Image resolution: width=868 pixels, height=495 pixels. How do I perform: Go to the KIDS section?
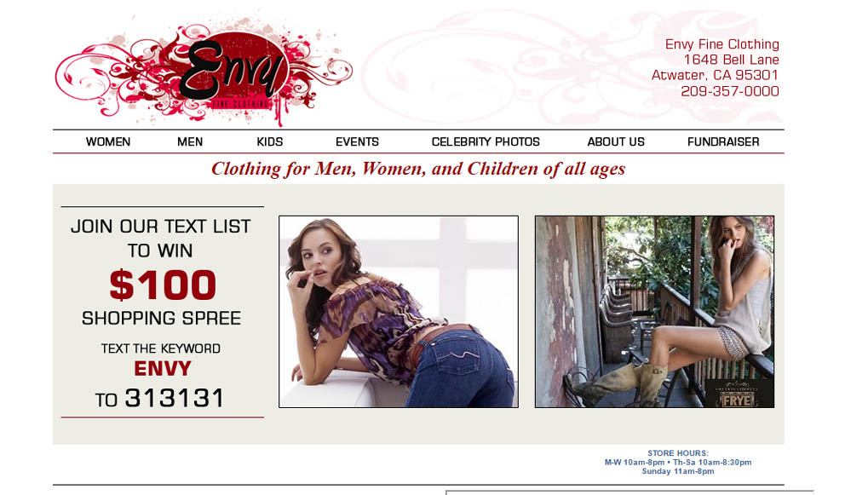[269, 141]
